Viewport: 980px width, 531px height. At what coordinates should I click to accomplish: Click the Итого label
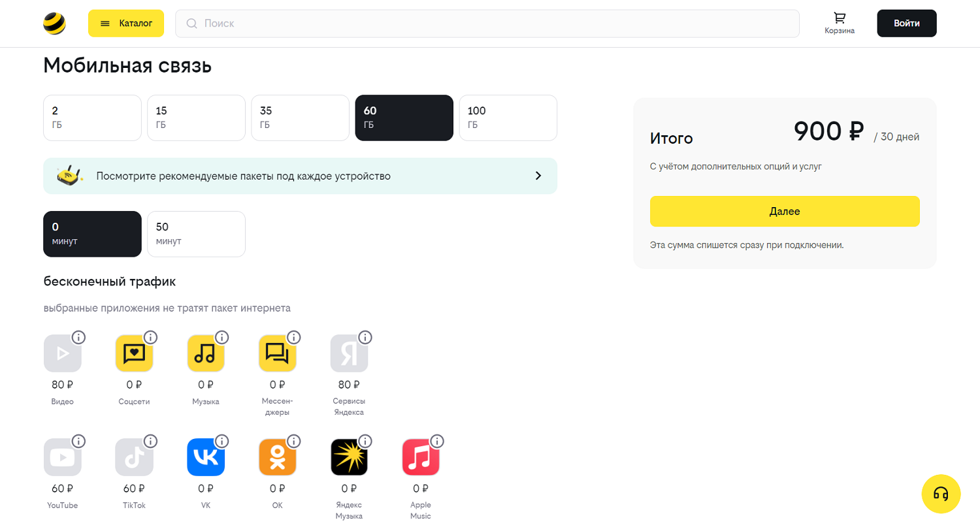[x=671, y=138]
